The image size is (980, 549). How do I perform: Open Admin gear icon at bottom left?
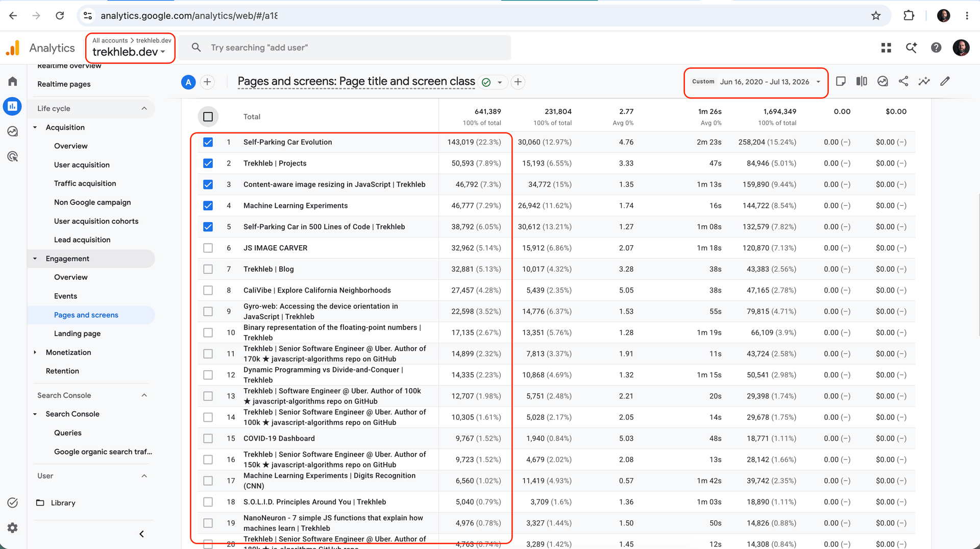(13, 528)
